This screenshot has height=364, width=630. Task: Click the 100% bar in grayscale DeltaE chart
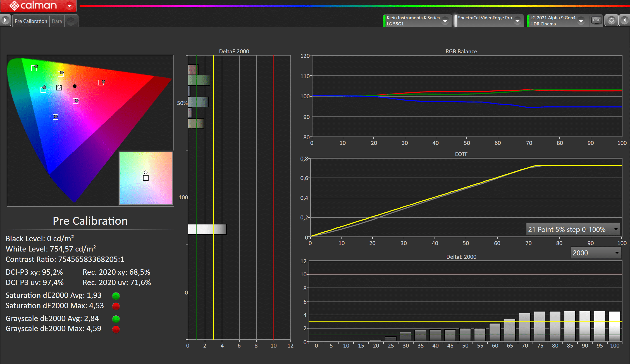point(614,326)
